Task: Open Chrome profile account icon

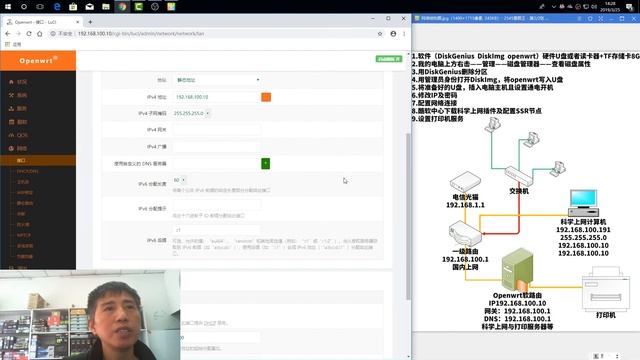Action: click(393, 34)
